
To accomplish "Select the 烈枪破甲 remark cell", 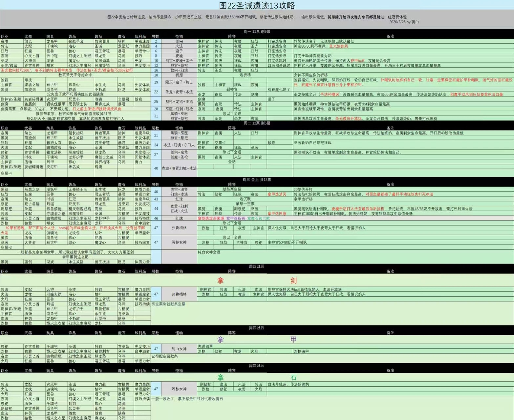I will (301, 351).
